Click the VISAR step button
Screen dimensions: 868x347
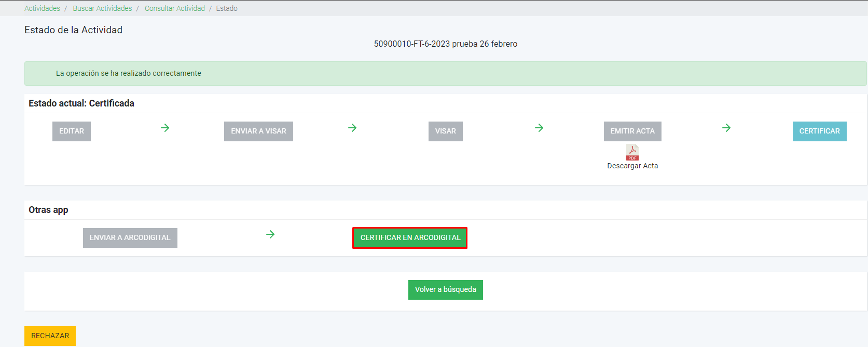[x=446, y=131]
